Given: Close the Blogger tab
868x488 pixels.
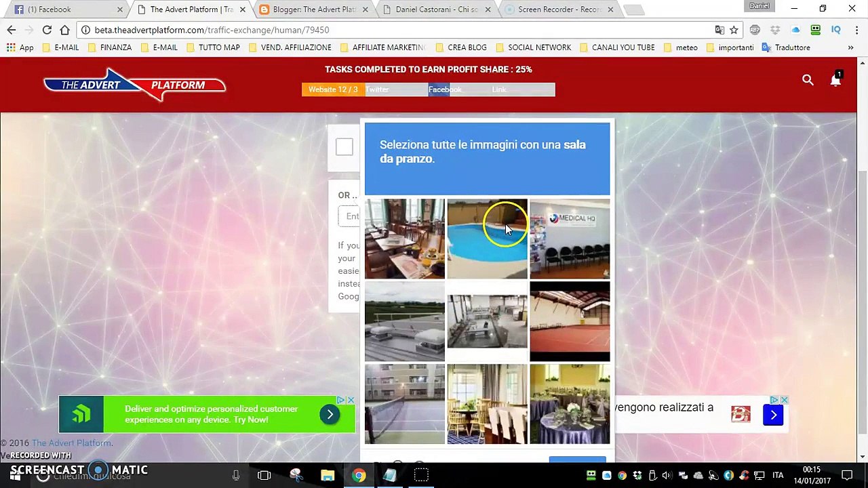Looking at the screenshot, I should [x=365, y=9].
